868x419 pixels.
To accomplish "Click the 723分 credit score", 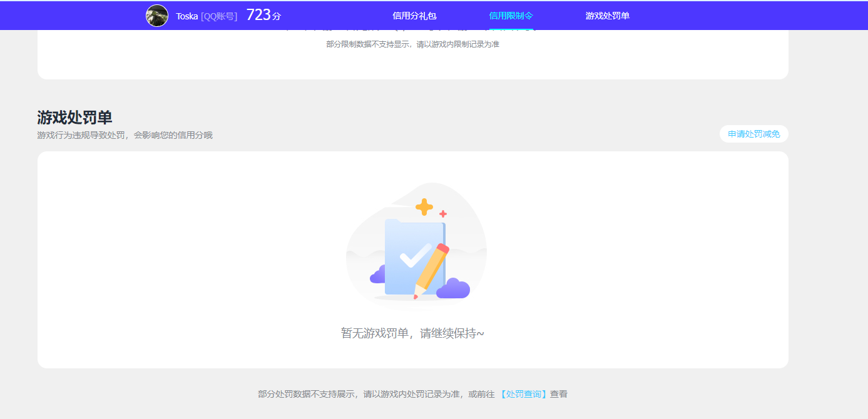I will [x=263, y=15].
